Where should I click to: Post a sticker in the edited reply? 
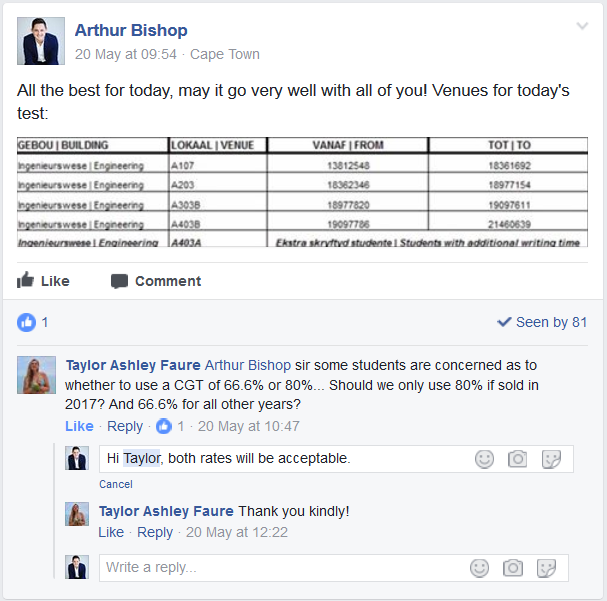tap(549, 459)
